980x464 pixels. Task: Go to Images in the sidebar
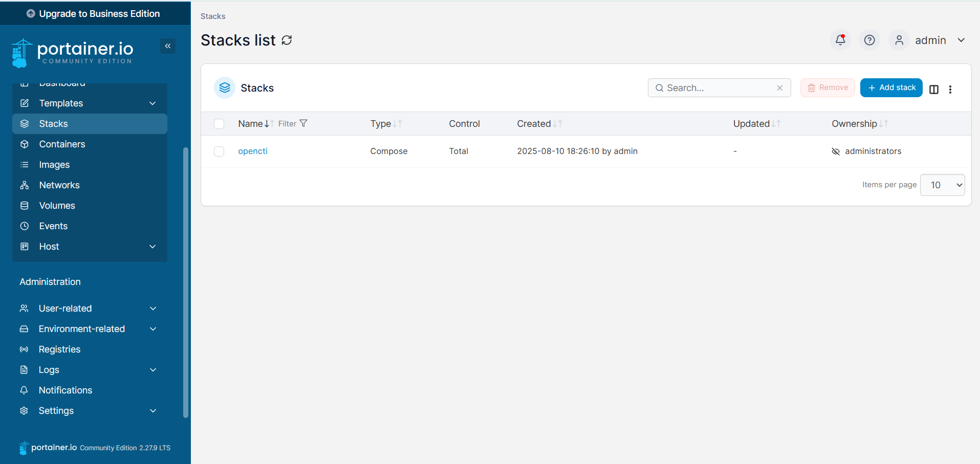[x=90, y=165]
